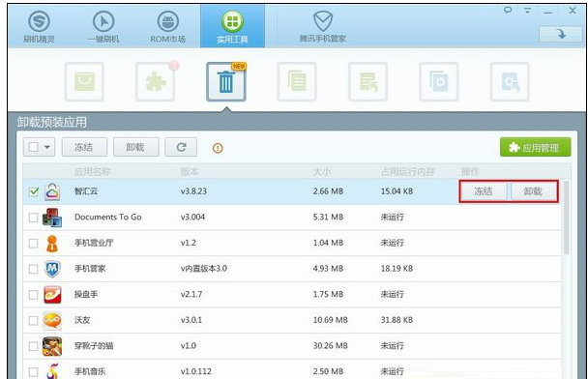588x379 pixels.
Task: Uncheck the 智汇云 checkbox
Action: tap(34, 191)
